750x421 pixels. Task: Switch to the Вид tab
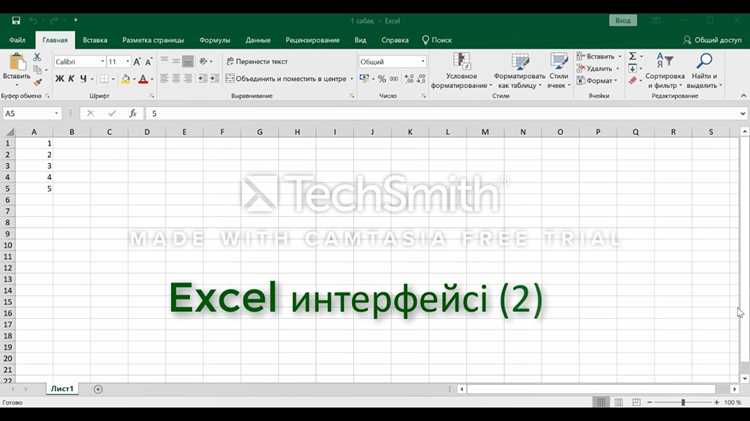tap(360, 40)
